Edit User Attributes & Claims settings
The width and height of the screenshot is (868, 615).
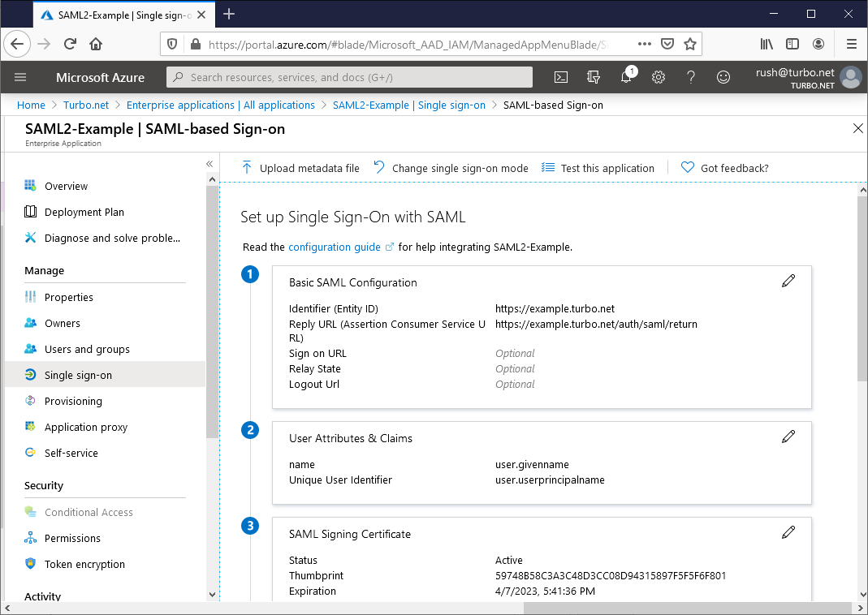788,437
